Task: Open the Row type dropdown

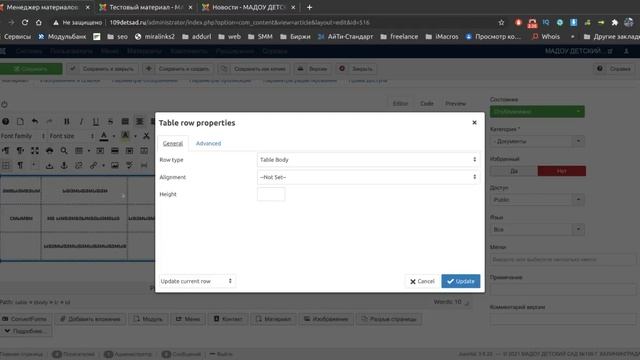Action: [368, 160]
